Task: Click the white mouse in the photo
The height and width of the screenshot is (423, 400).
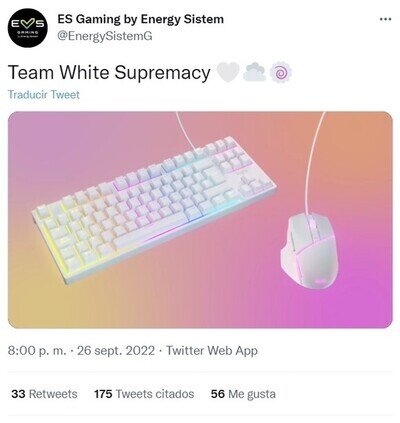Action: pyautogui.click(x=309, y=249)
